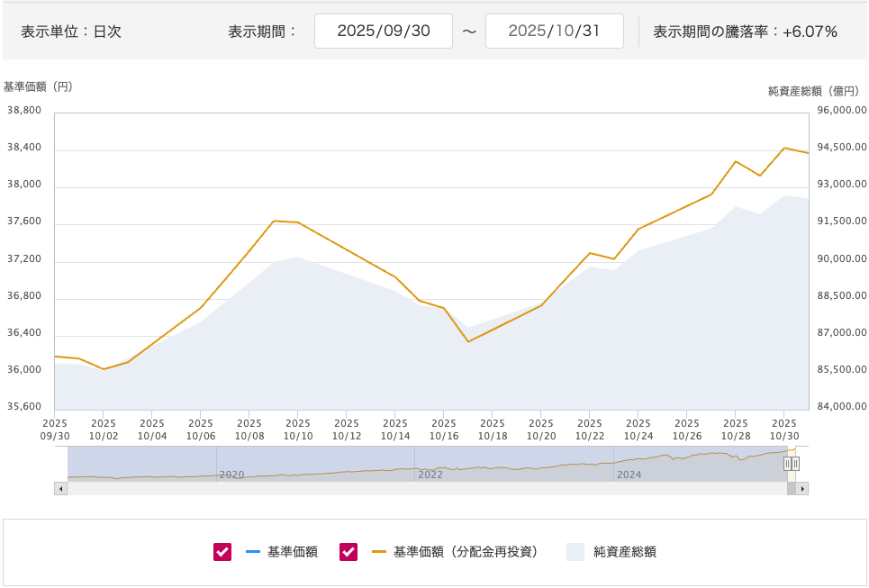Click the blue line icon for 基準価額
869x588 pixels.
point(252,552)
